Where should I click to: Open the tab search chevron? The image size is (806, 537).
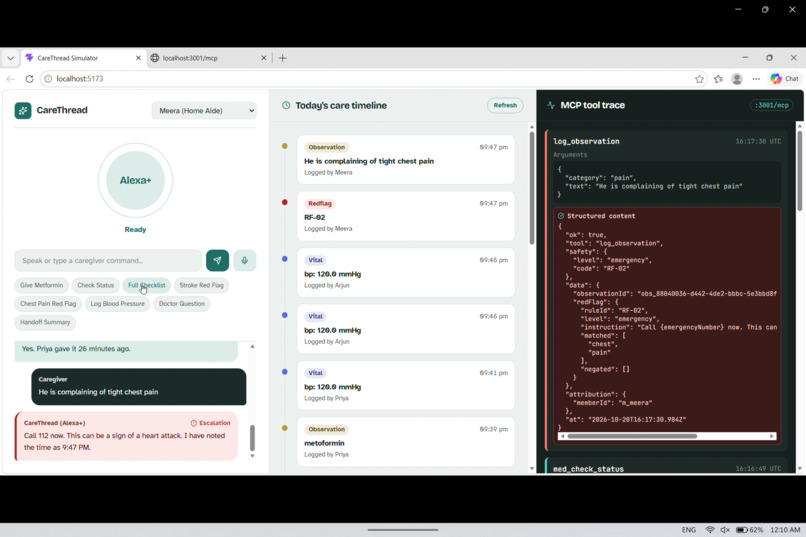(x=10, y=58)
